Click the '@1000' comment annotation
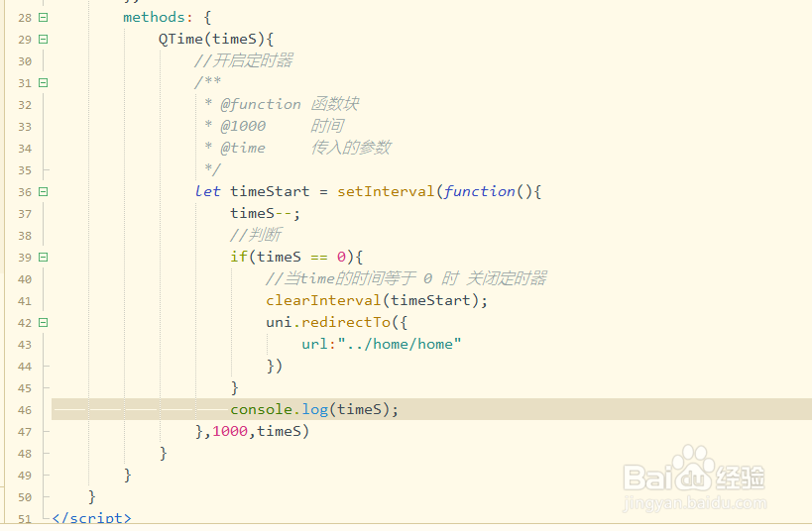The height and width of the screenshot is (531, 812). pyautogui.click(x=243, y=126)
